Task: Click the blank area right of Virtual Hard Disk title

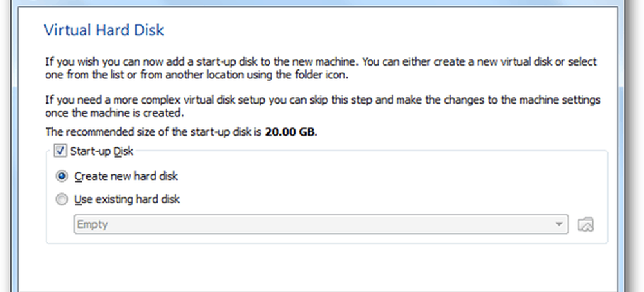Action: pos(386,30)
